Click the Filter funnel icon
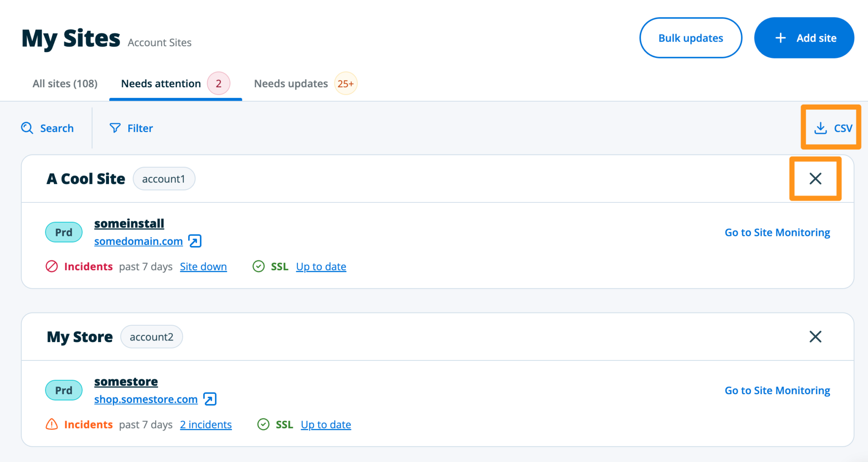The height and width of the screenshot is (462, 868). pyautogui.click(x=115, y=128)
